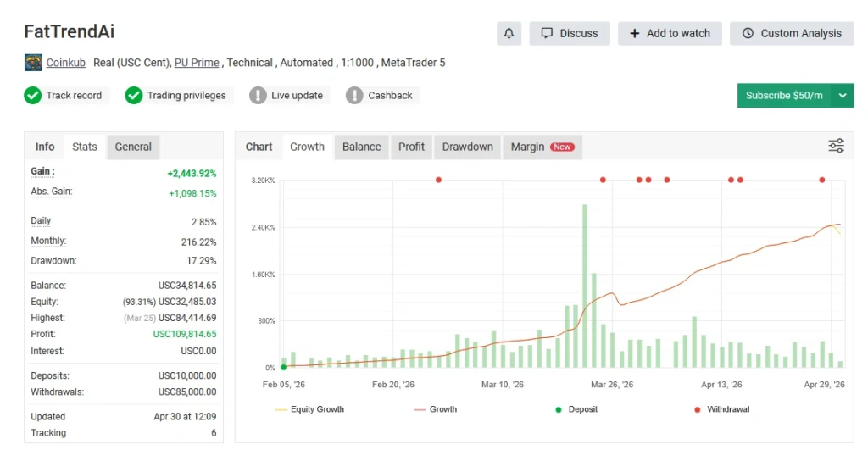Click the green Deposit dot on chart start
The image size is (868, 450).
click(284, 367)
